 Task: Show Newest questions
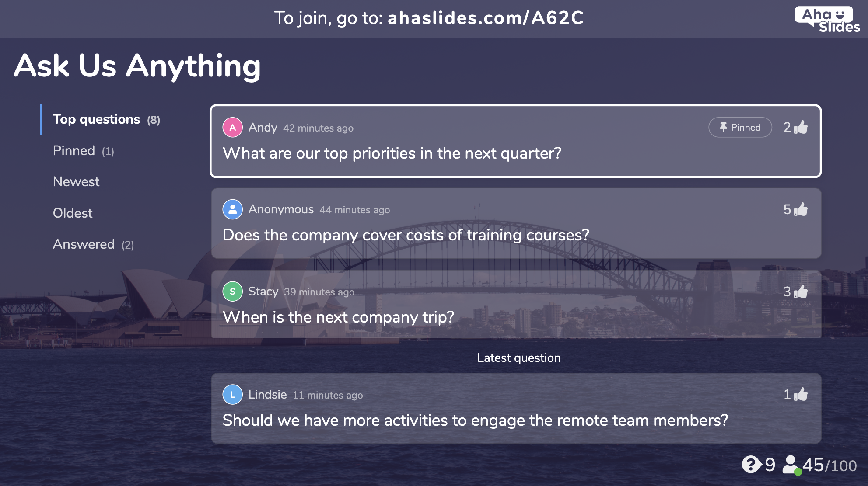point(76,182)
